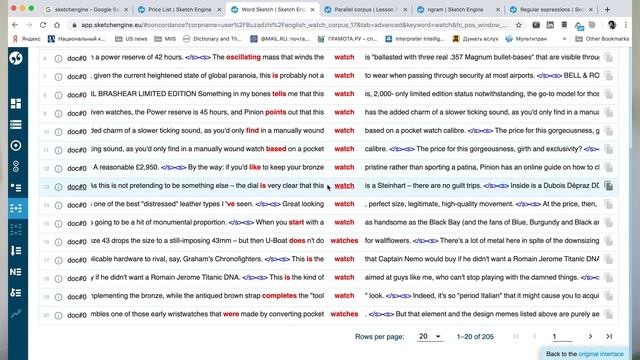The height and width of the screenshot is (360, 640).
Task: Open Word Sketch Difference icon in sidebar
Action: coord(16,167)
